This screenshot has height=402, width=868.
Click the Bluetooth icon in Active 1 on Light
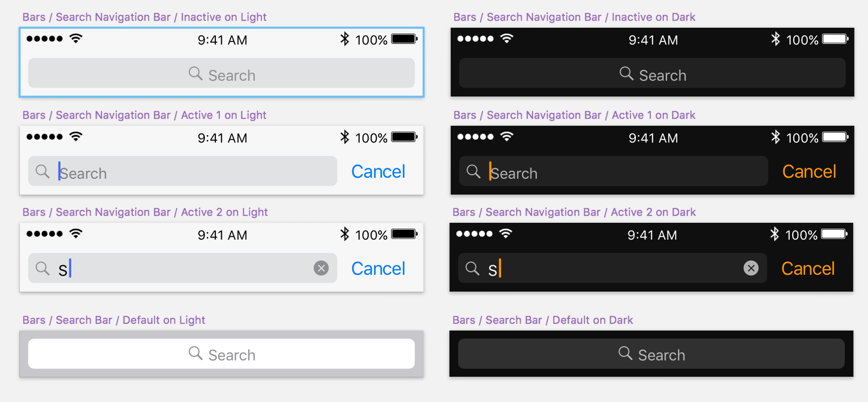coord(345,137)
